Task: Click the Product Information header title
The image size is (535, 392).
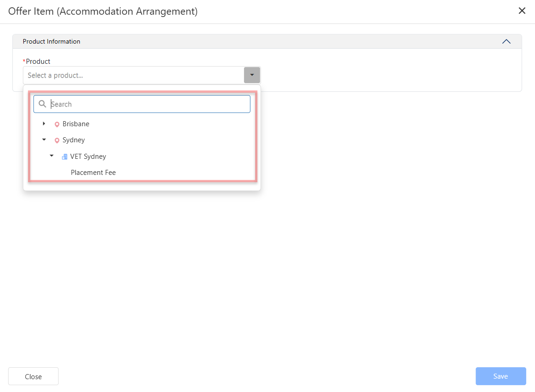Action: pos(51,41)
